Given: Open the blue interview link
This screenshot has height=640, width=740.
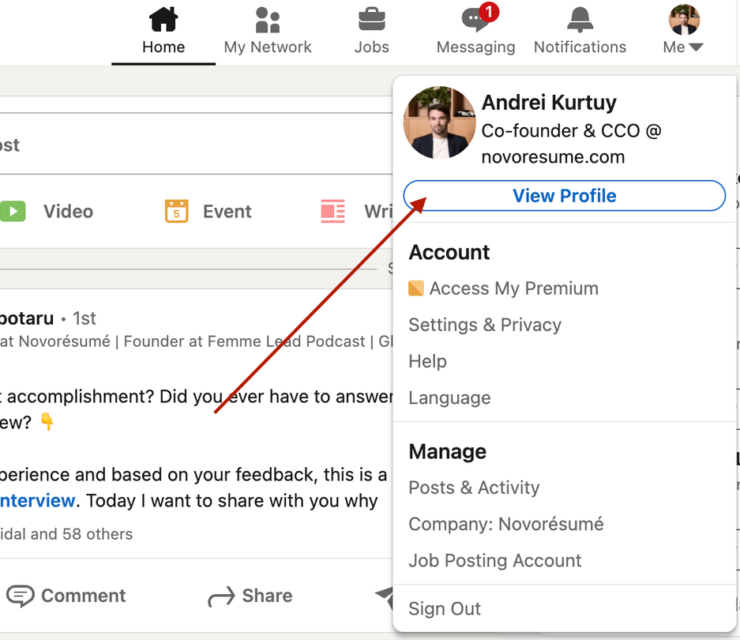Looking at the screenshot, I should [x=37, y=500].
